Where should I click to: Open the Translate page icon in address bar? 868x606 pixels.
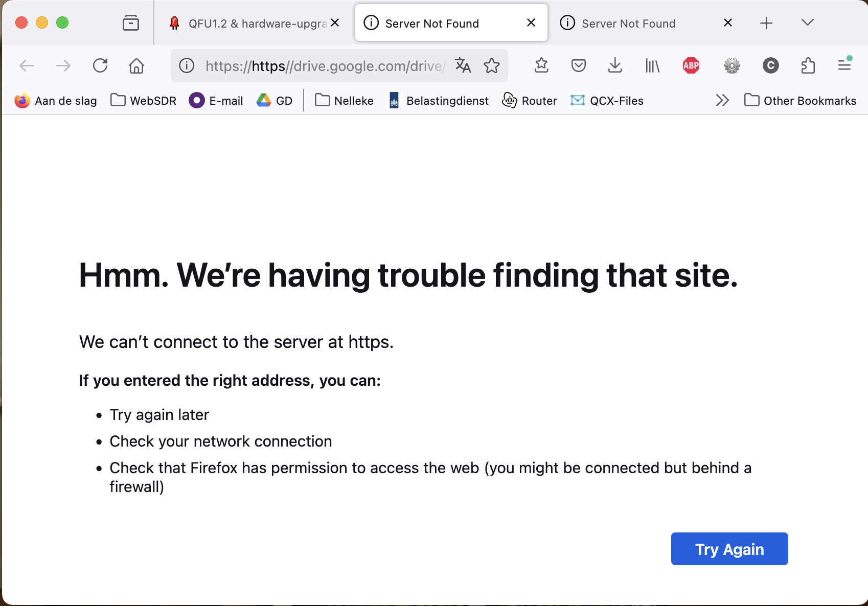point(463,65)
